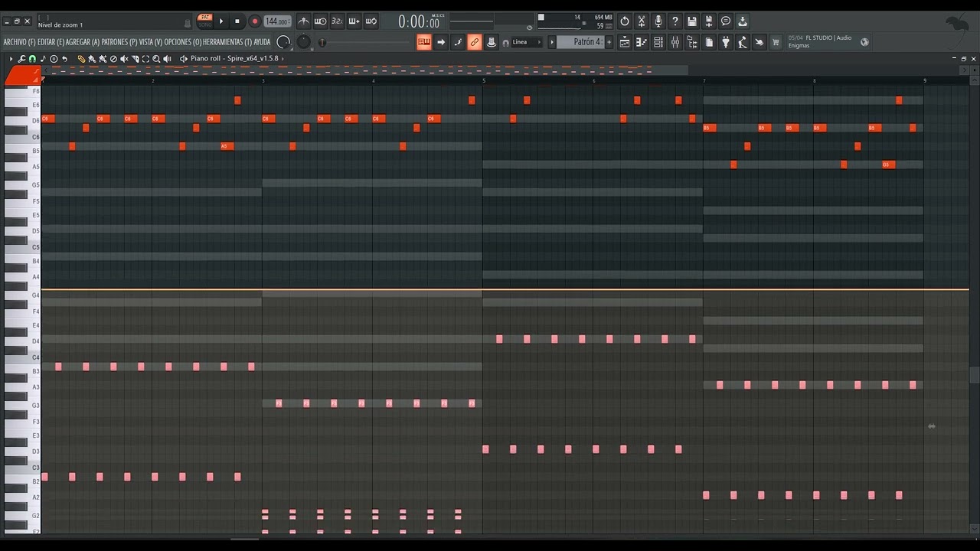Open the piano roll magnet snap menu
Screen dimensions: 980x551
click(x=32, y=59)
